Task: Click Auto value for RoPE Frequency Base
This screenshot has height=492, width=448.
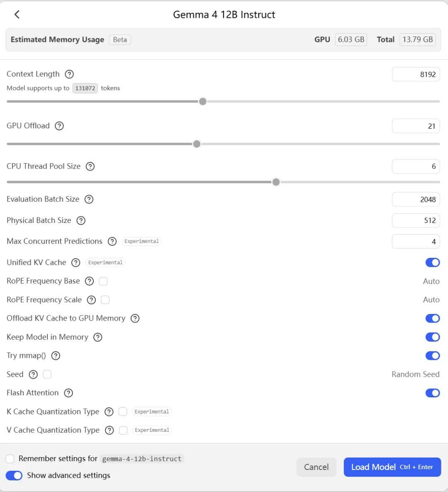Action: click(431, 281)
